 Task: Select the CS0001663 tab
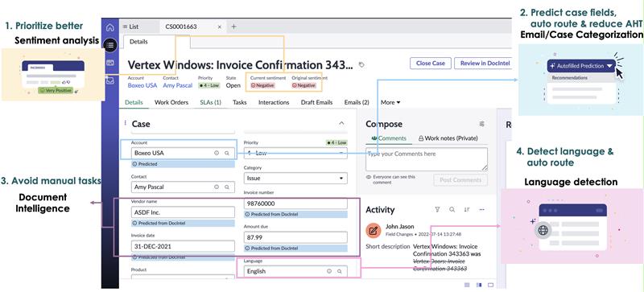pos(180,27)
